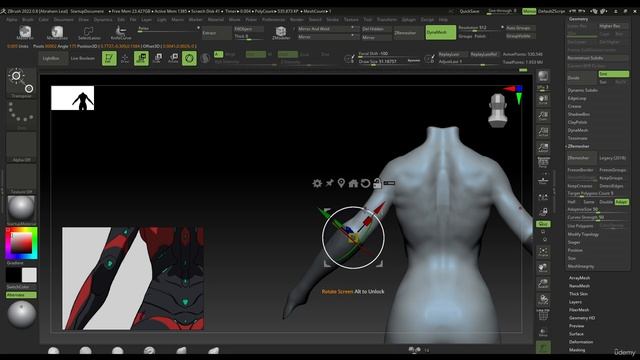
Task: Expand ClayPolish section
Action: [578, 122]
